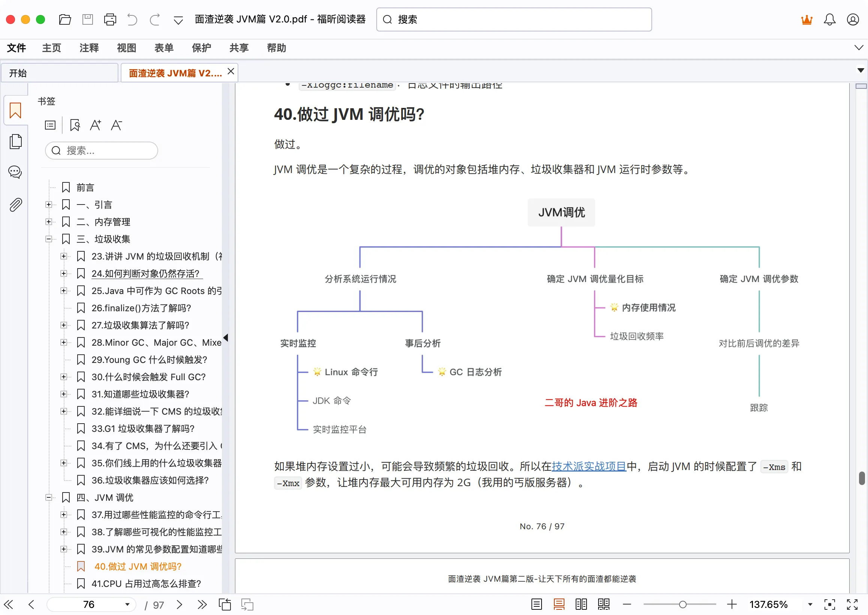The image size is (868, 615).
Task: Open the quick access customize dropdown arrow
Action: tap(178, 20)
